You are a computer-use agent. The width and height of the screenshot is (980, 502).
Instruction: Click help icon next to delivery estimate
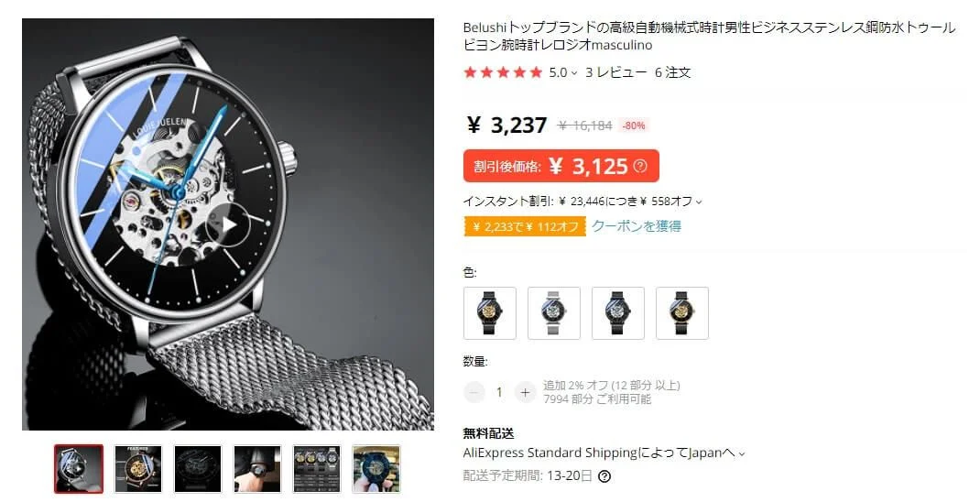point(604,476)
